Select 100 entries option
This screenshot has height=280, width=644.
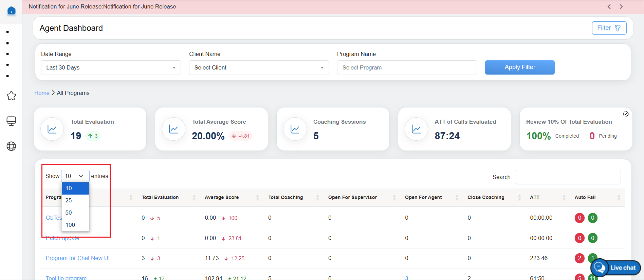click(x=70, y=225)
